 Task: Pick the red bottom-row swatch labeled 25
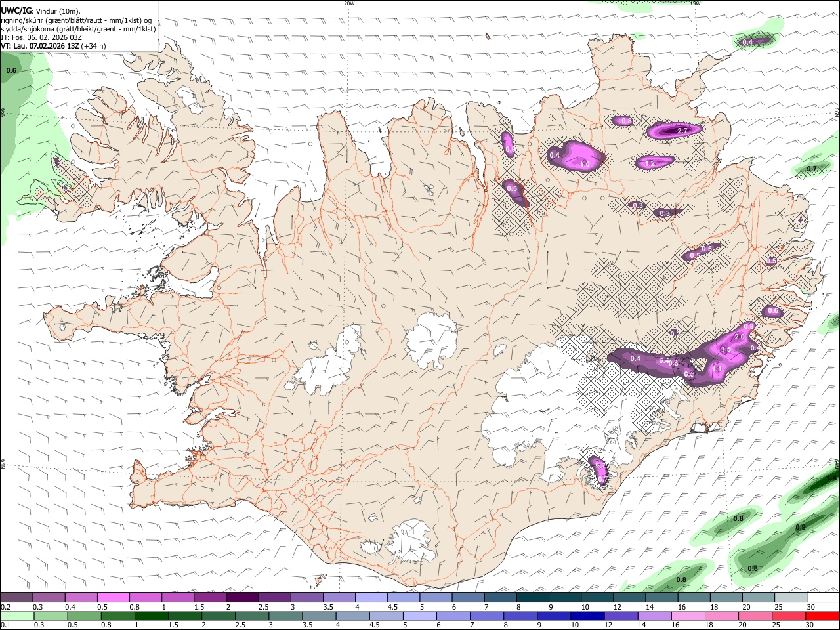(787, 616)
